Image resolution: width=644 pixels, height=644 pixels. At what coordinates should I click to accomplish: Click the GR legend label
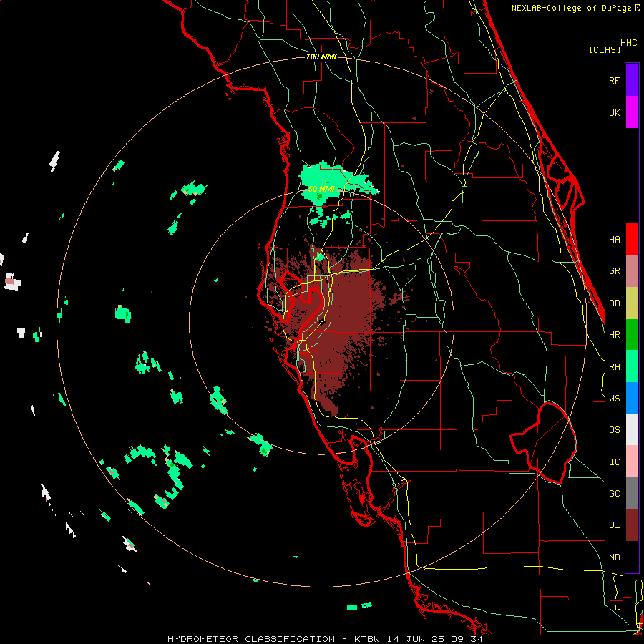(614, 270)
